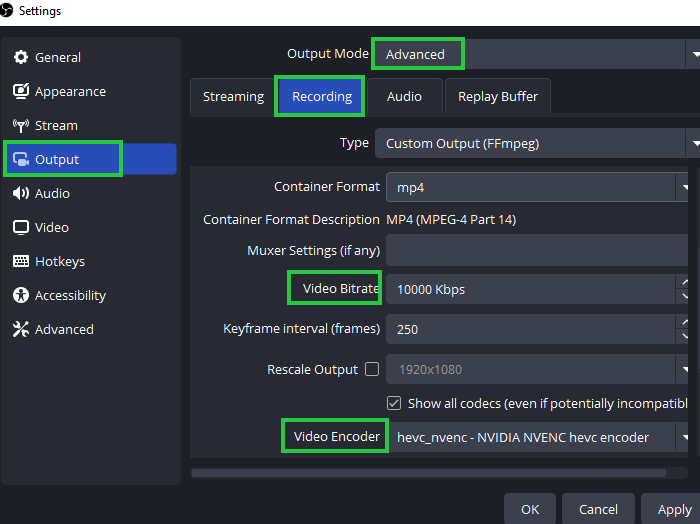This screenshot has height=524, width=700.
Task: Click the OBS logo in title bar
Action: point(6,10)
